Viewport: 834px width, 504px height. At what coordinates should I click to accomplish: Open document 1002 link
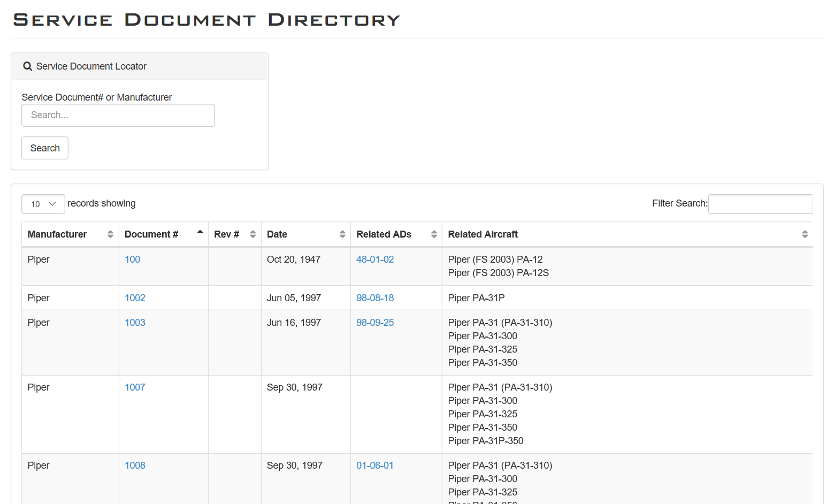[135, 298]
